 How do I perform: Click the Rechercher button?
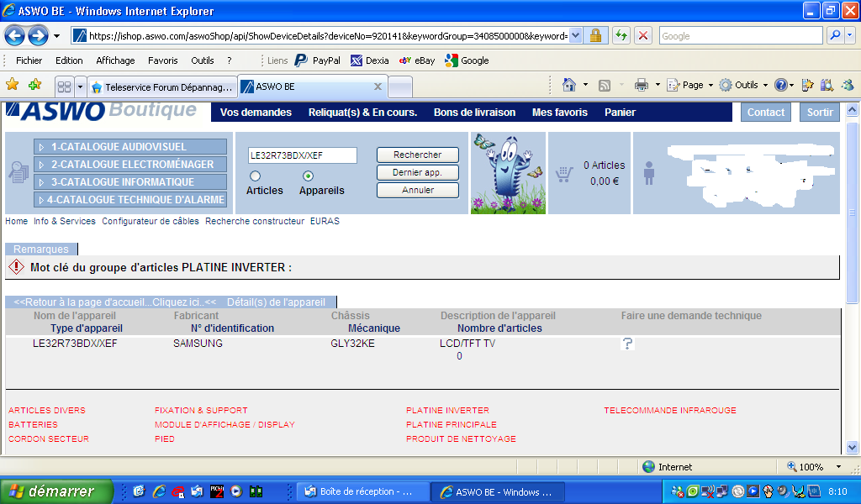click(417, 155)
